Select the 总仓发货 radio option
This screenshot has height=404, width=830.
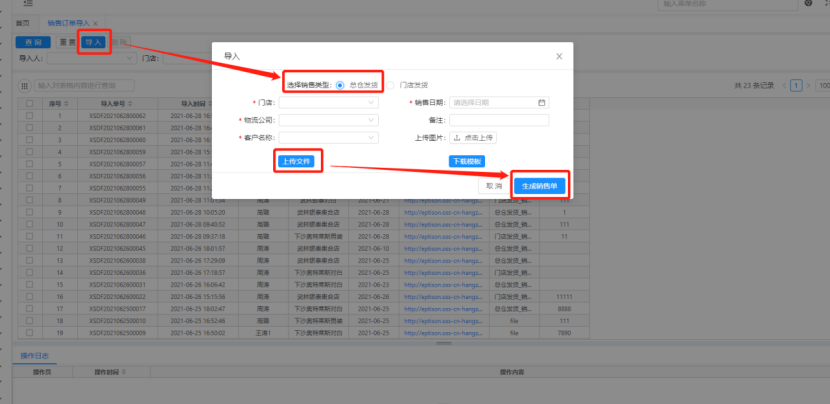(340, 85)
